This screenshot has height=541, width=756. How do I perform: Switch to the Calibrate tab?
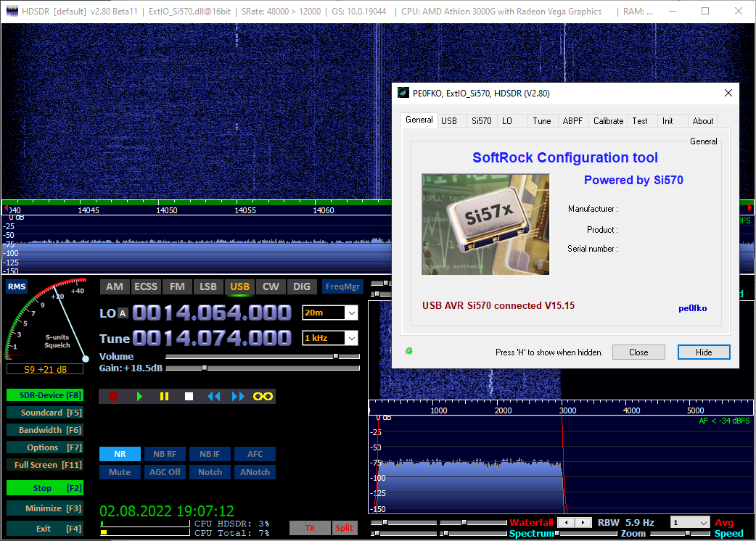click(x=608, y=120)
